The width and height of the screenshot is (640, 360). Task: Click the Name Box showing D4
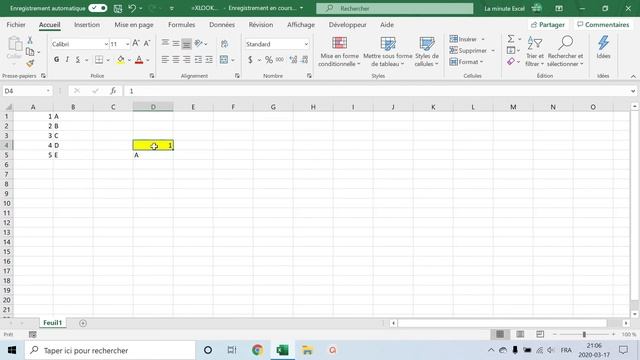[27, 91]
